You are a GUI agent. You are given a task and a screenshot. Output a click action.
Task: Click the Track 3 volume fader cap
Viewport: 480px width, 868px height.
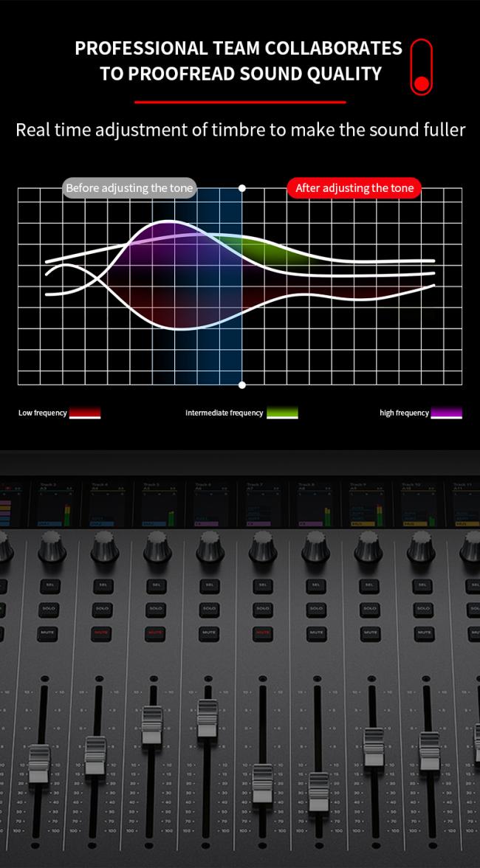coord(38,764)
